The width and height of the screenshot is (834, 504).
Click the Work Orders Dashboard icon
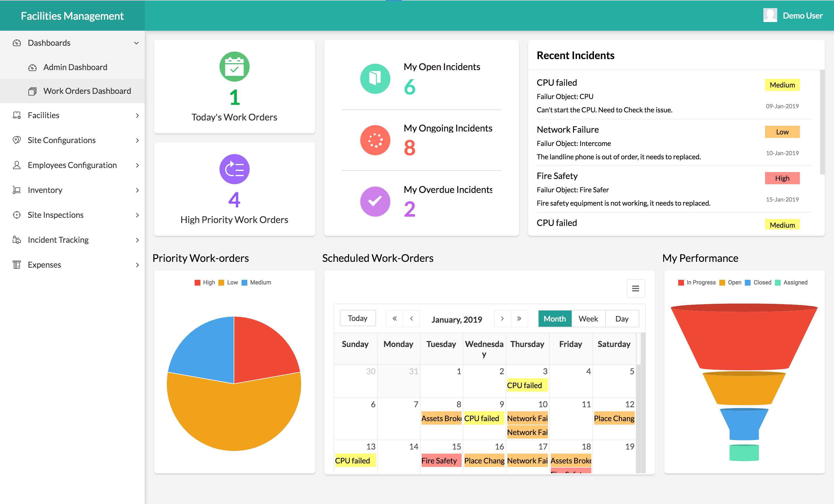pyautogui.click(x=32, y=91)
